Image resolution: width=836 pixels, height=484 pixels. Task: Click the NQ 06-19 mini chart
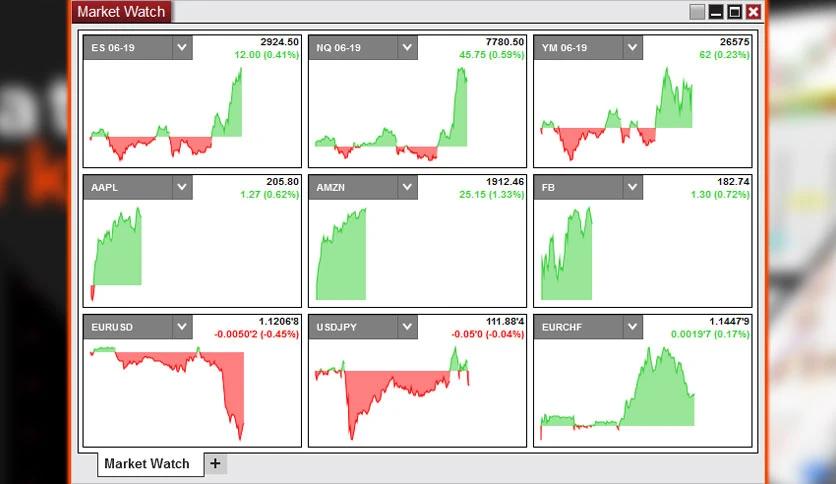click(x=391, y=114)
